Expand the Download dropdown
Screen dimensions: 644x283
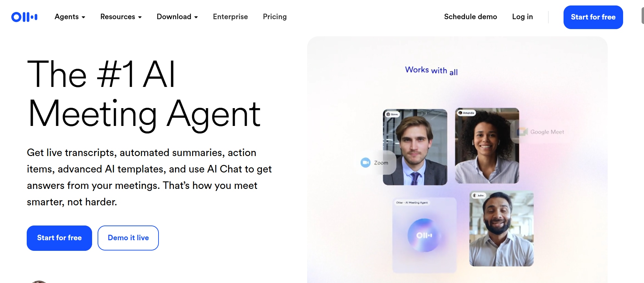177,17
